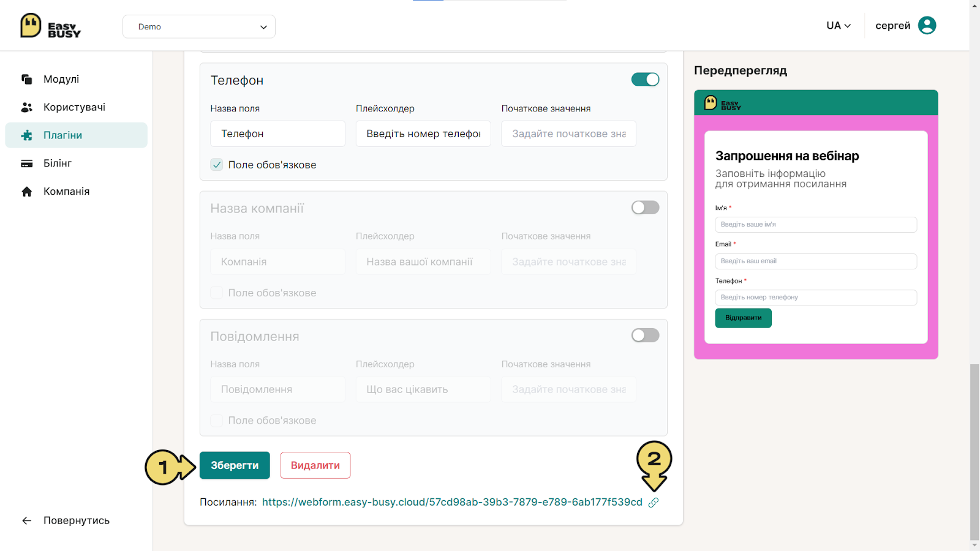Open the Demo workspace dropdown
This screenshot has width=980, height=551.
click(x=199, y=26)
